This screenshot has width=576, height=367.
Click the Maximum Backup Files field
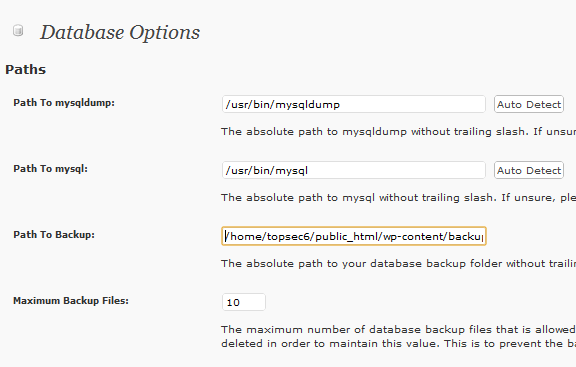pos(244,302)
